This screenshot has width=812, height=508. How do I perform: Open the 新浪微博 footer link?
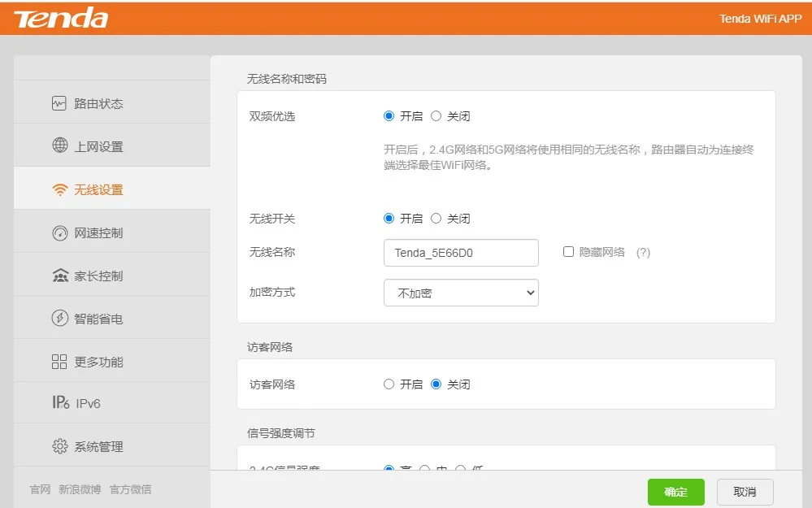(x=80, y=488)
